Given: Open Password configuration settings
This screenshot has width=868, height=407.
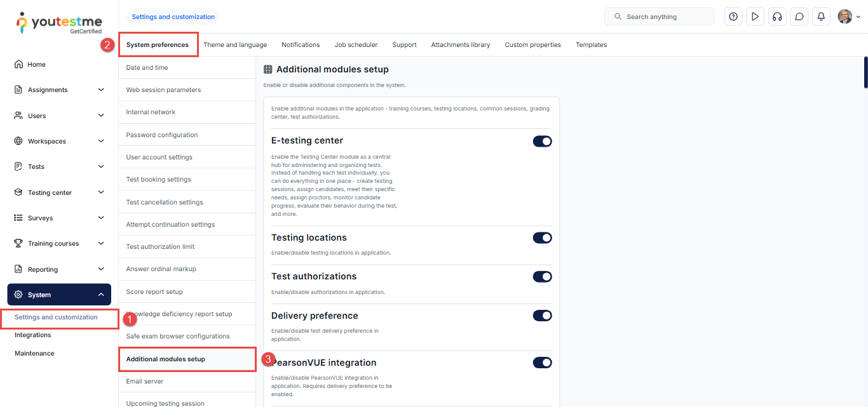Looking at the screenshot, I should 162,135.
